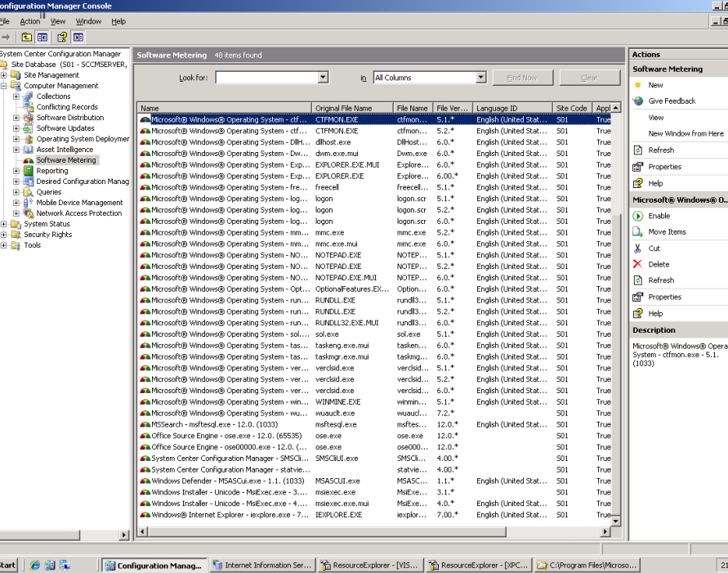Image resolution: width=728 pixels, height=573 pixels.
Task: Select the dwm.exe.mui cell
Action: [337, 154]
